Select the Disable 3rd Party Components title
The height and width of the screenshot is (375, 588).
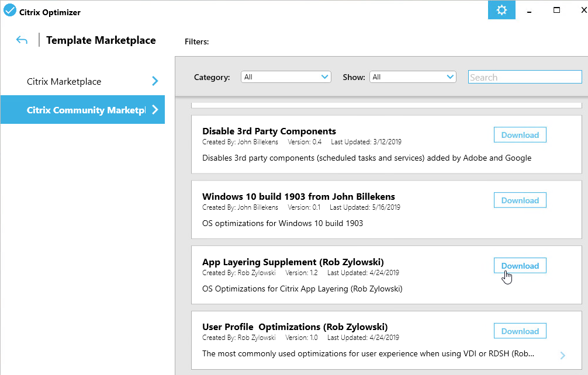point(269,131)
